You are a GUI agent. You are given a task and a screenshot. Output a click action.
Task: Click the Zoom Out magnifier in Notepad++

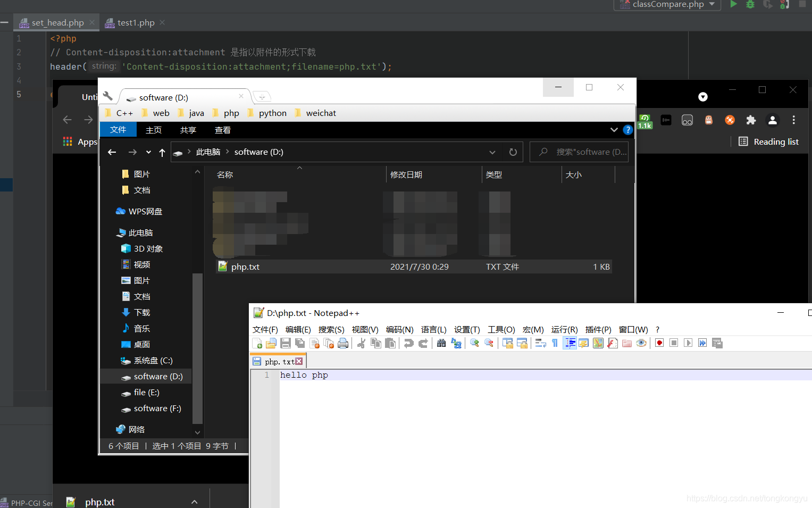(x=489, y=343)
